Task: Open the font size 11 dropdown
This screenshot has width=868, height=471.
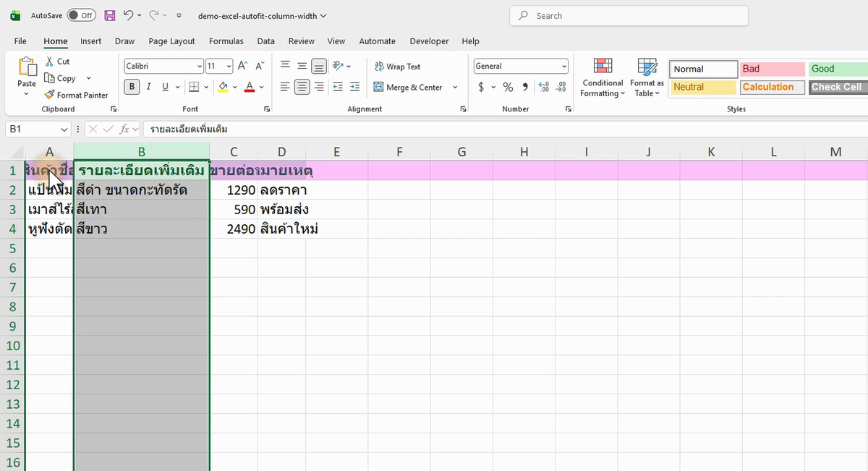Action: point(229,66)
